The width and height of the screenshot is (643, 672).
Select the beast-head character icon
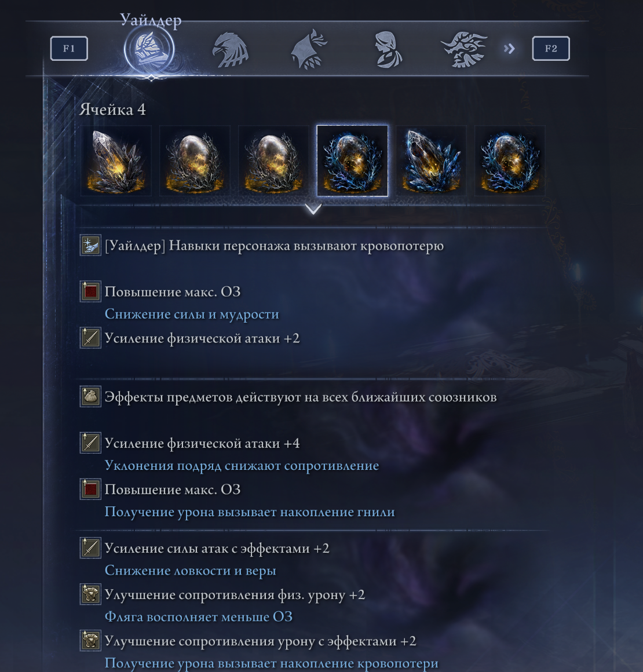[x=465, y=50]
